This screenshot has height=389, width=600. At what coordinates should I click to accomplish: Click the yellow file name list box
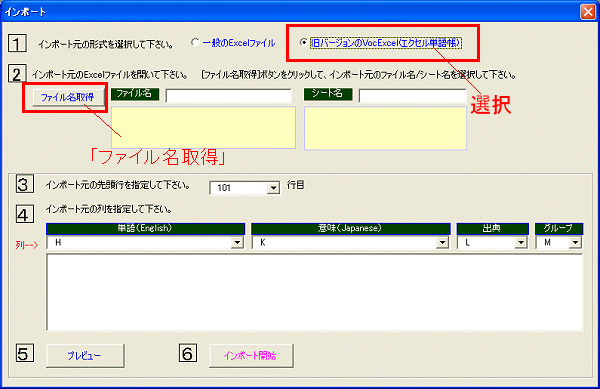tap(203, 127)
